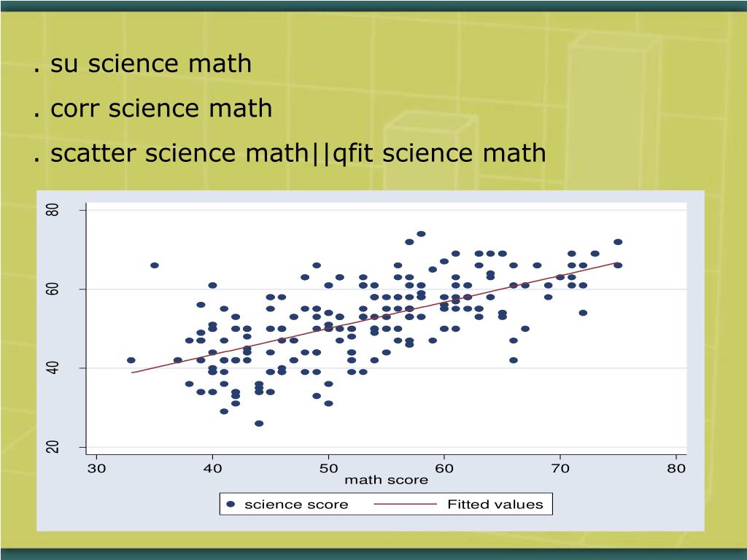Click the y-axis label 40
This screenshot has width=747, height=560.
(53, 368)
